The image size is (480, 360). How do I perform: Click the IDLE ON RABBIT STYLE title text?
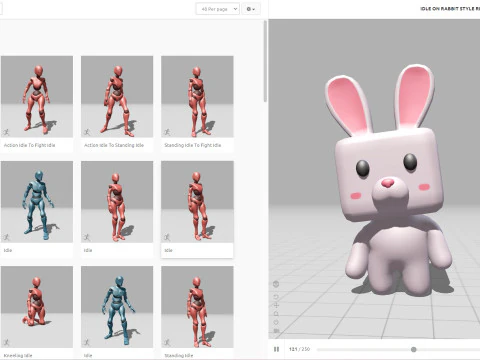tap(450, 9)
